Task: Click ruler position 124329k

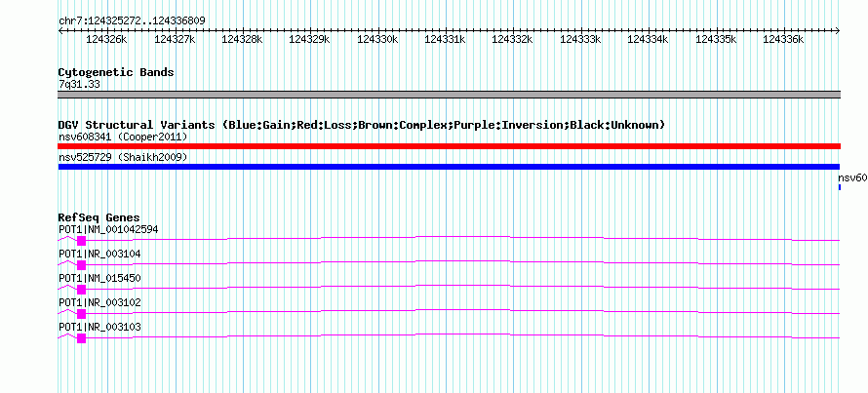Action: coord(310,39)
